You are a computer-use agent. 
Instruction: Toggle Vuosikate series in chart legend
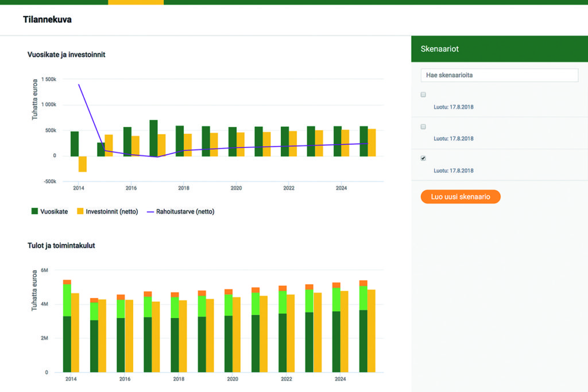click(49, 211)
